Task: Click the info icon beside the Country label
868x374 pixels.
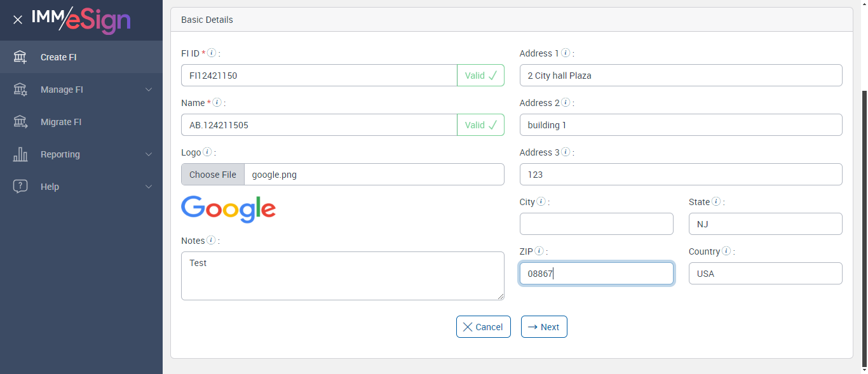Action: coord(726,251)
